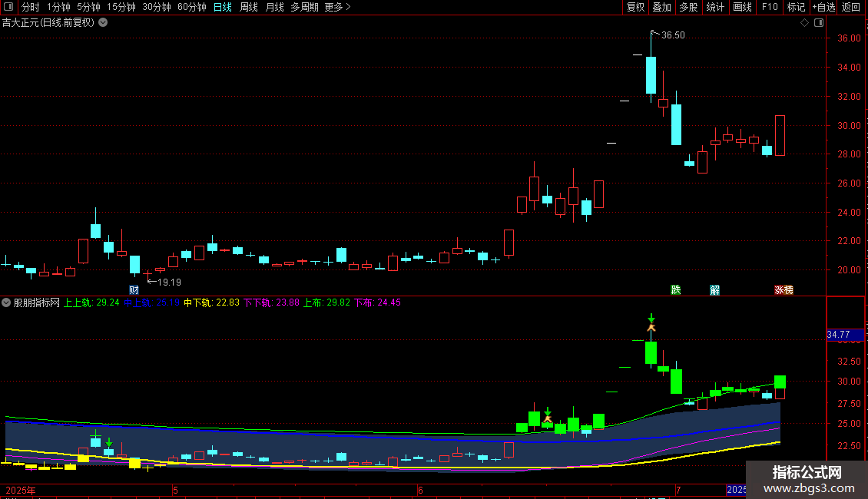Open F10 company information

[770, 7]
